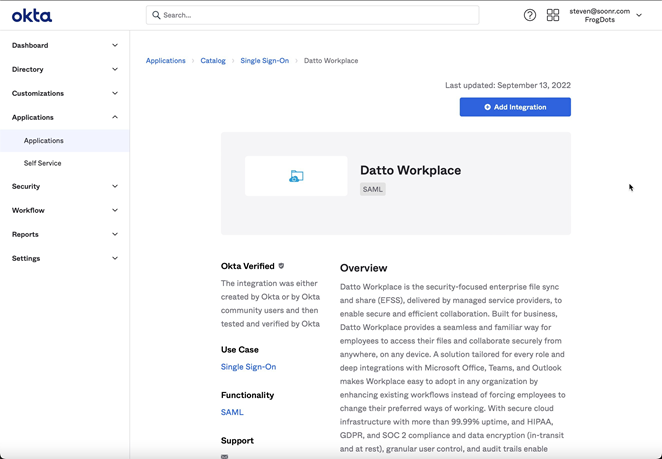Expand the Customizations sidebar section
This screenshot has width=662, height=459.
64,93
